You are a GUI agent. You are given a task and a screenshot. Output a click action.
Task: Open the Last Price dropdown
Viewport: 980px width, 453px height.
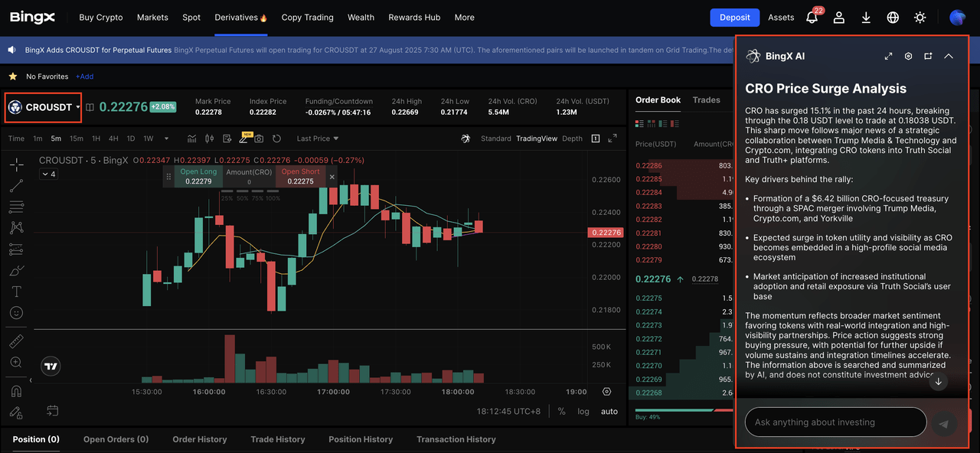pyautogui.click(x=318, y=139)
